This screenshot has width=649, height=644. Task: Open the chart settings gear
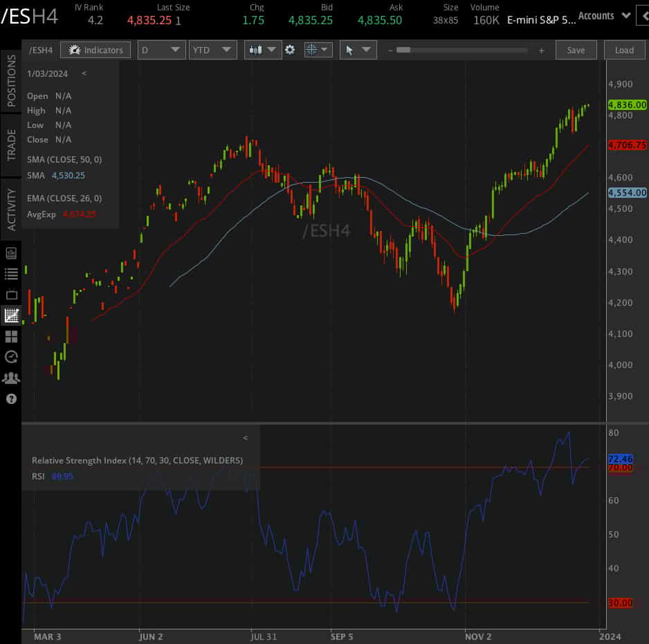(290, 49)
